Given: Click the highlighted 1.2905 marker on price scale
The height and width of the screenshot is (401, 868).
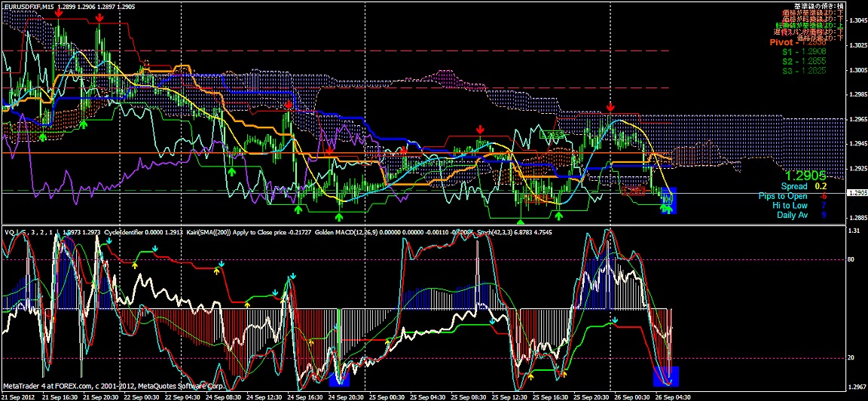Looking at the screenshot, I should click(x=857, y=193).
